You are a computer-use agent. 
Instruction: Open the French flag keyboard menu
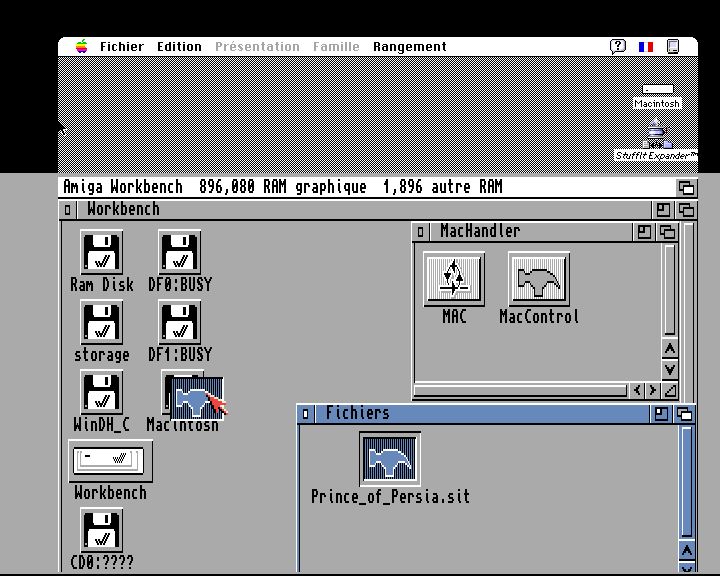point(646,47)
